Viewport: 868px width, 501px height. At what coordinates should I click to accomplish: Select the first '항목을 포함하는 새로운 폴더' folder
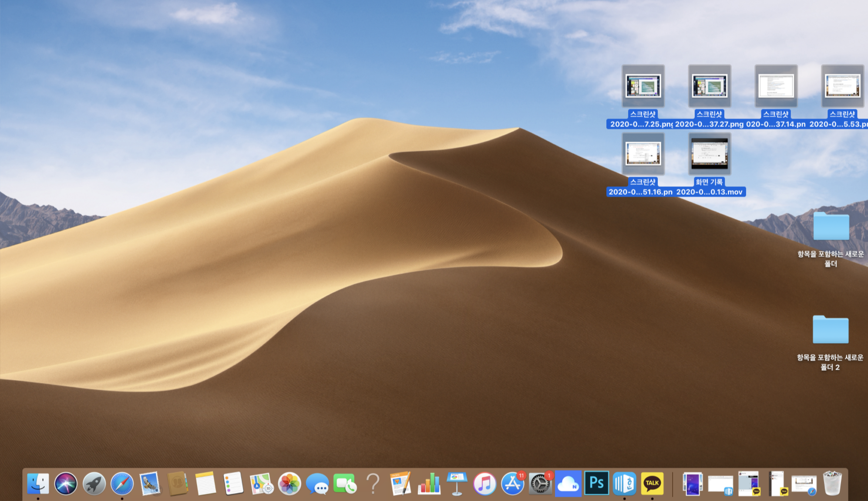[831, 227]
